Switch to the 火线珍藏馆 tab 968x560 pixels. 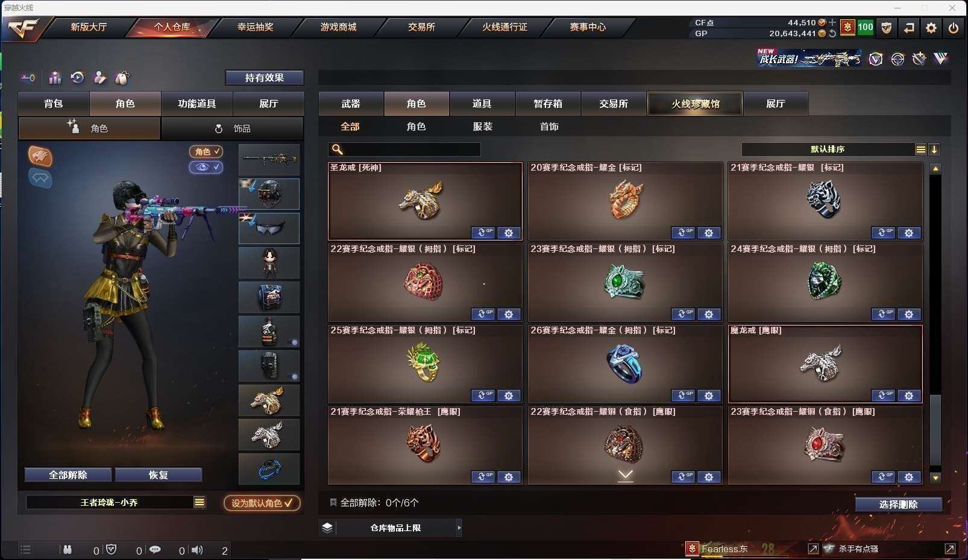point(695,104)
